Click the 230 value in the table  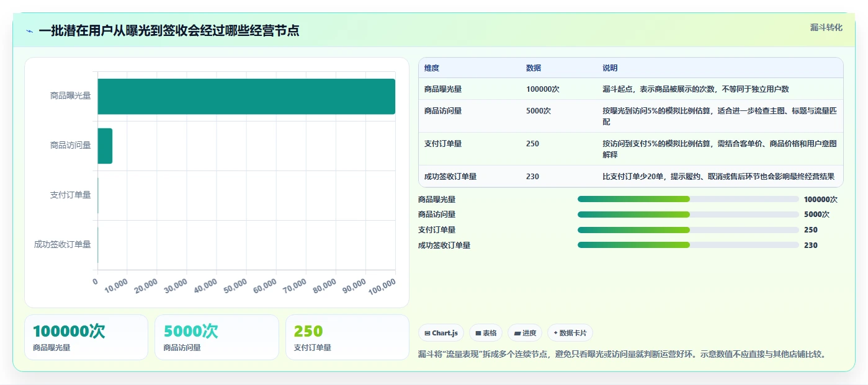pos(532,177)
